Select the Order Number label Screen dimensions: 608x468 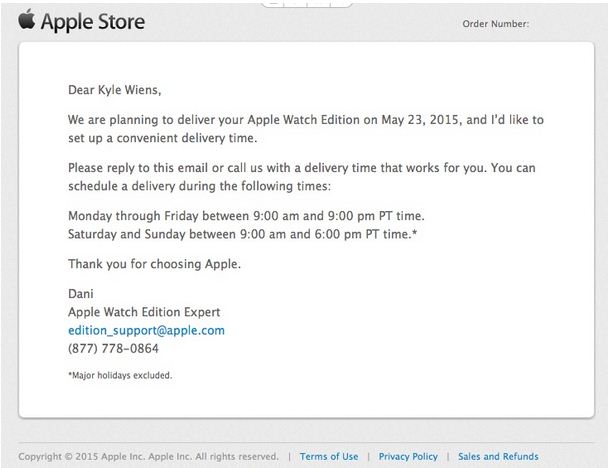[x=496, y=24]
